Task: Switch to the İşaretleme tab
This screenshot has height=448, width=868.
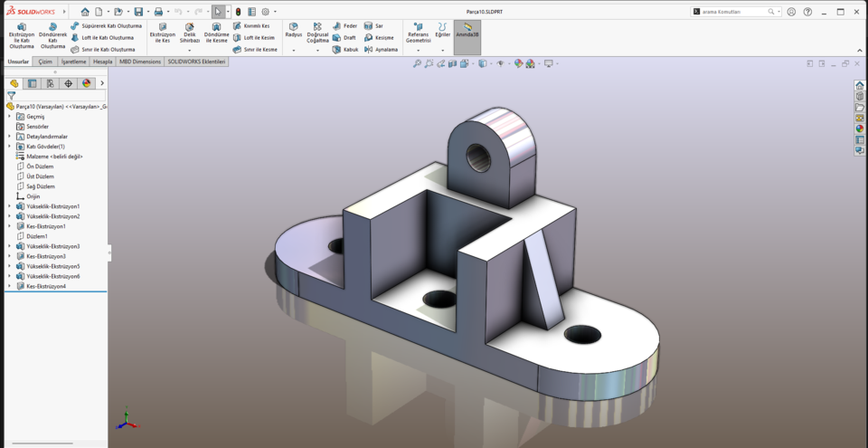Action: click(73, 62)
